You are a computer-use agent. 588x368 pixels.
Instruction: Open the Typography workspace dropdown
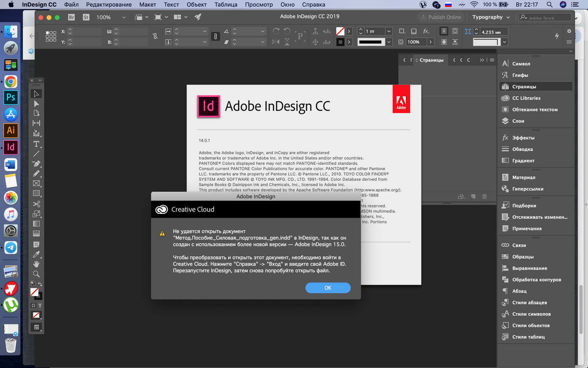[491, 17]
